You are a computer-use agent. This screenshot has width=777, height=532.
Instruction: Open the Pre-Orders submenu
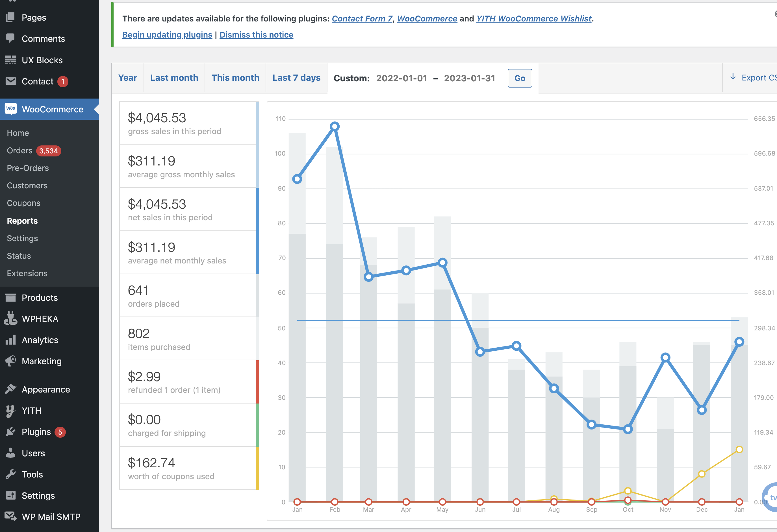[28, 168]
